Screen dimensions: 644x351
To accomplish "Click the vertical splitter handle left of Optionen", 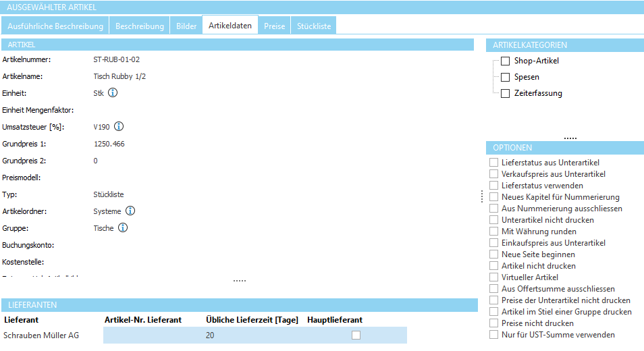I will coord(481,196).
